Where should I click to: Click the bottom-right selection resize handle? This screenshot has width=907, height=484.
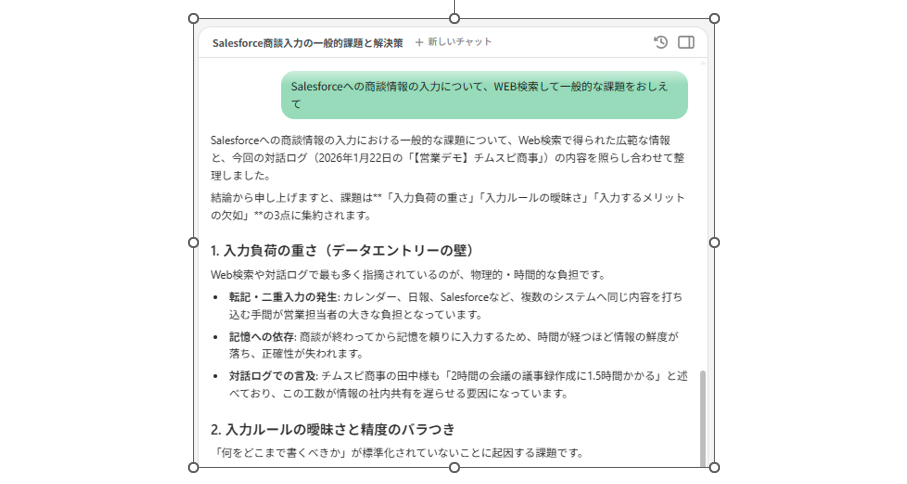click(714, 467)
